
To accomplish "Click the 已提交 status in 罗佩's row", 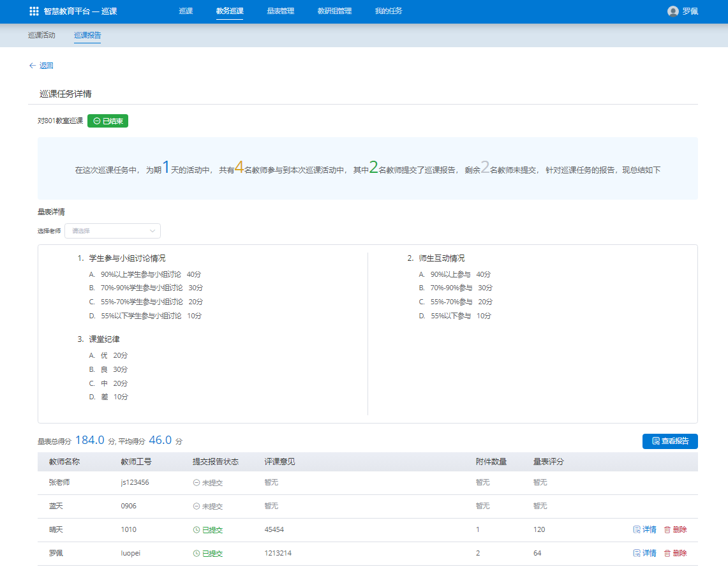I will click(208, 554).
